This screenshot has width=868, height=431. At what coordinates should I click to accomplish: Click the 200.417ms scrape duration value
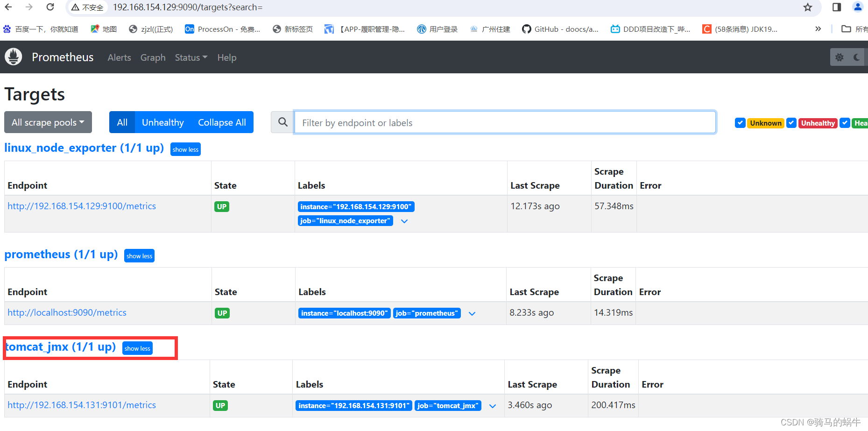(x=613, y=405)
